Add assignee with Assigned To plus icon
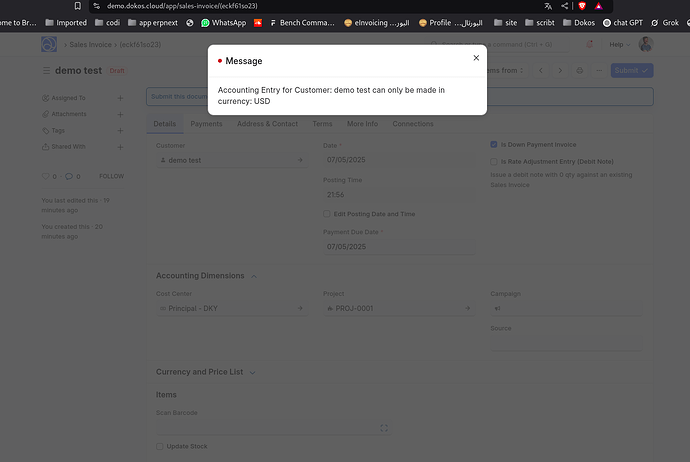 (120, 98)
